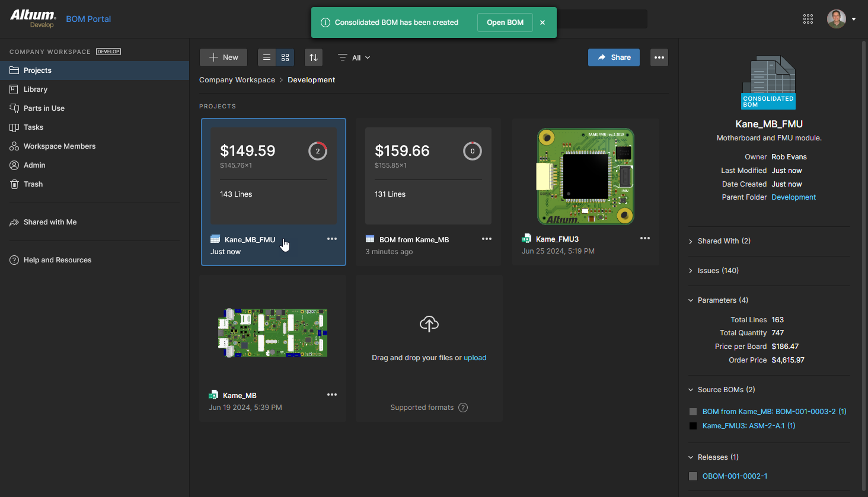Image resolution: width=868 pixels, height=497 pixels.
Task: Open the All filter dropdown
Action: 354,57
